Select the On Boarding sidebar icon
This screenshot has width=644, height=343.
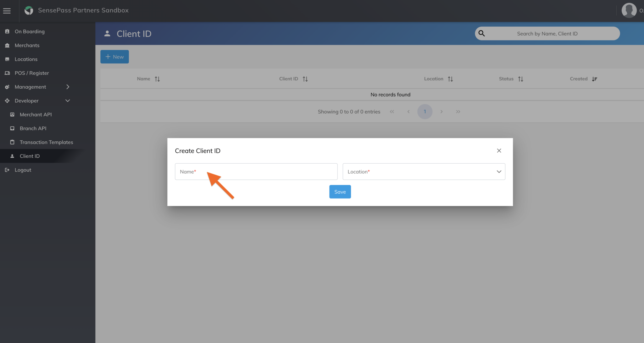[7, 31]
